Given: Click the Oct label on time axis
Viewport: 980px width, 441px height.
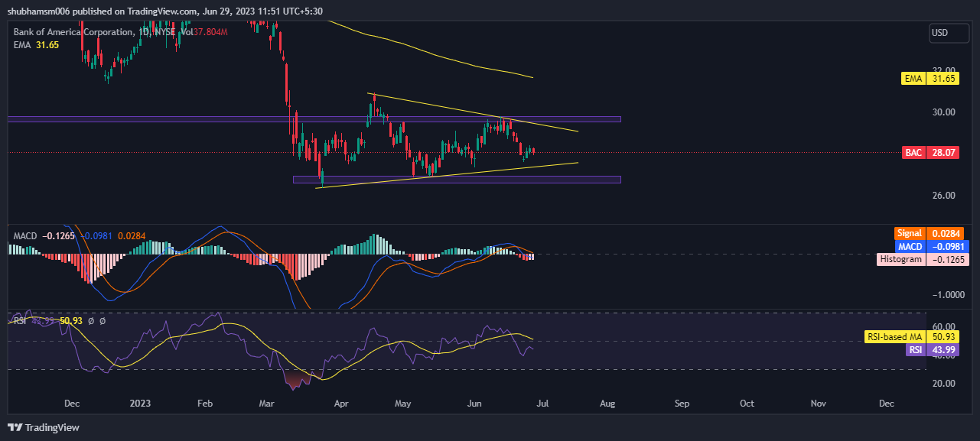Looking at the screenshot, I should click(x=747, y=403).
